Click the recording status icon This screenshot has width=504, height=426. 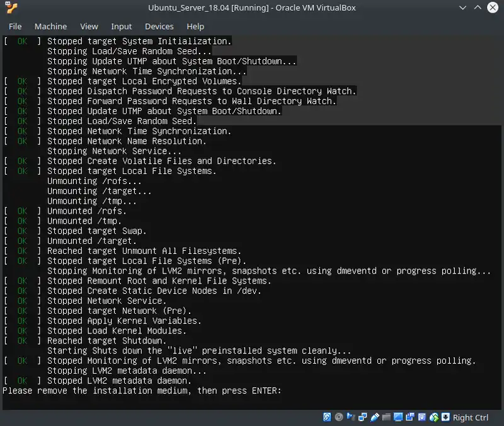click(x=410, y=417)
